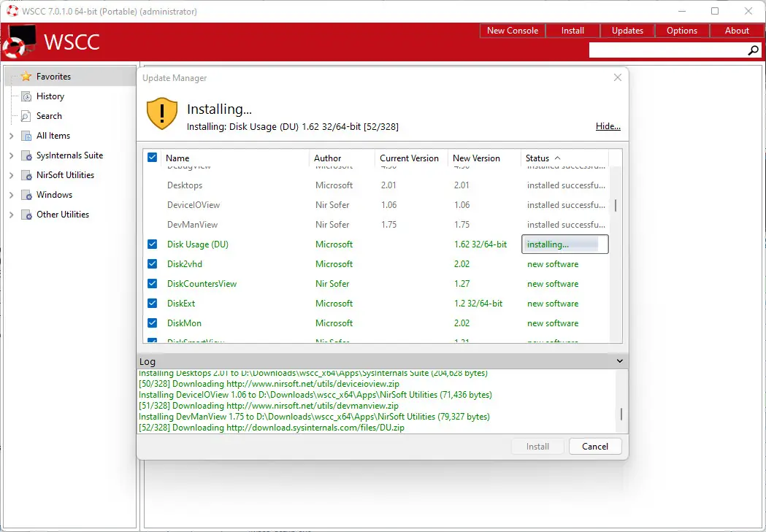The width and height of the screenshot is (766, 532).
Task: Open the Options menu item
Action: coord(682,30)
